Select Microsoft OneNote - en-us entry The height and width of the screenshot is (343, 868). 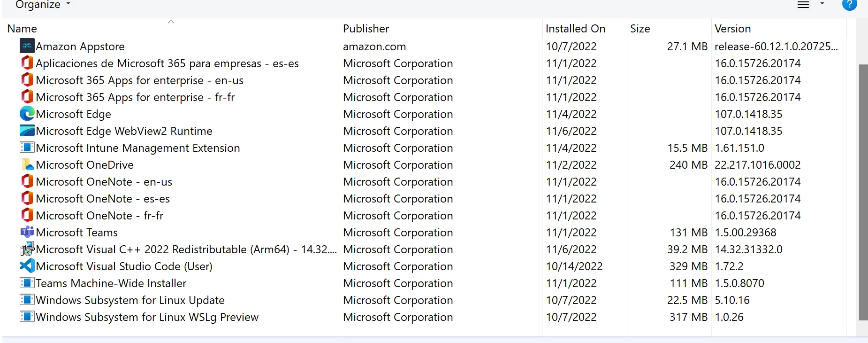104,182
